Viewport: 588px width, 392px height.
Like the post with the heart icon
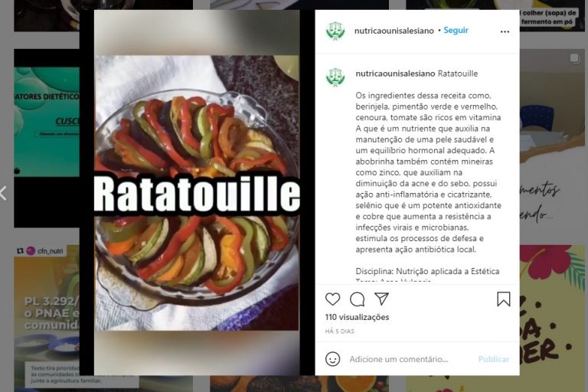pyautogui.click(x=332, y=299)
